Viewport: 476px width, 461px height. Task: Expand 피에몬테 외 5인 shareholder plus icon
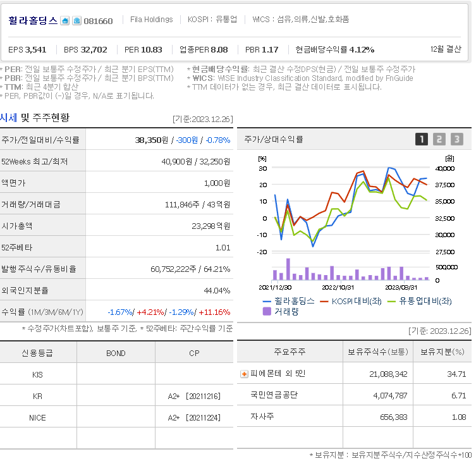(244, 374)
